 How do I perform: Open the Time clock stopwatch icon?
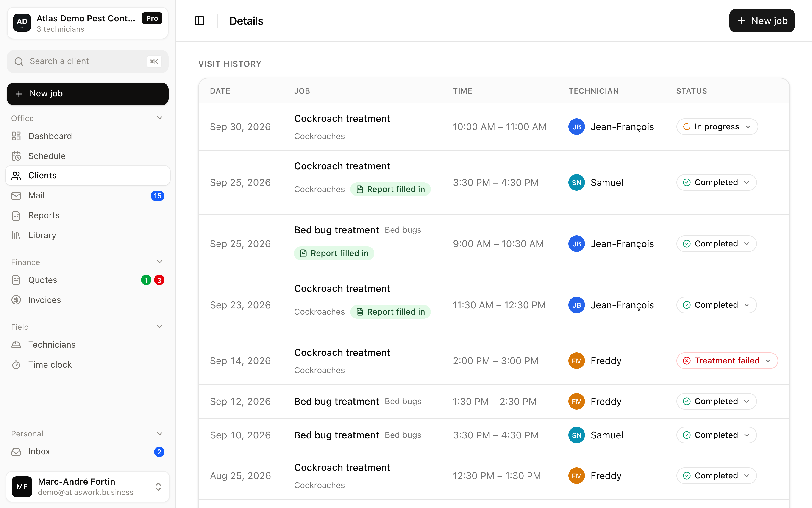(x=16, y=365)
